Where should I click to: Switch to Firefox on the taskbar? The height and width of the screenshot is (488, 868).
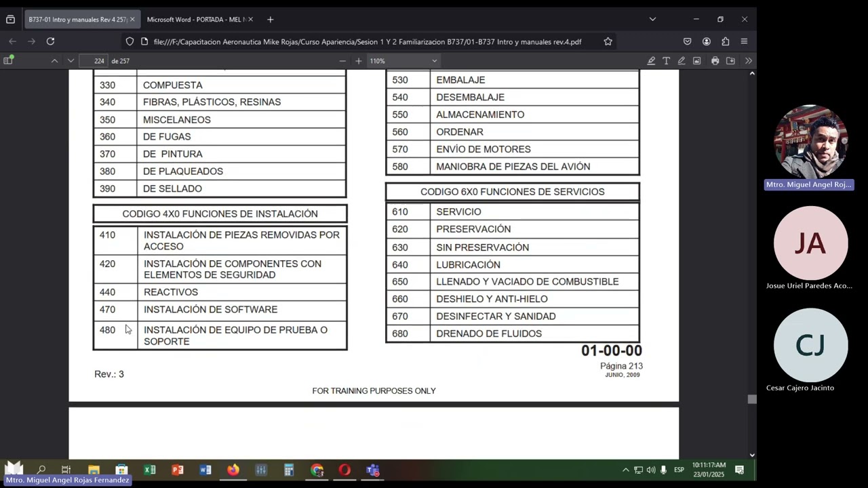click(x=233, y=470)
